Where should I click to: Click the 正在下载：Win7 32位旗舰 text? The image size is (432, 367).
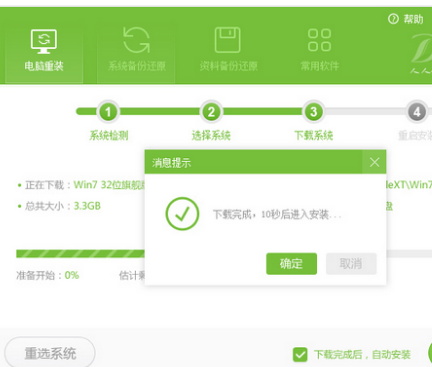click(x=81, y=185)
